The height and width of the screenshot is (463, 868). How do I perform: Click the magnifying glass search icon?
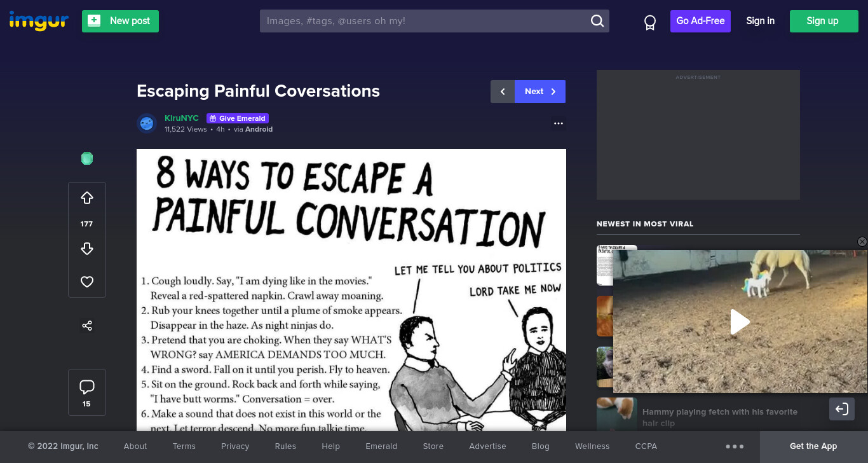(x=597, y=21)
